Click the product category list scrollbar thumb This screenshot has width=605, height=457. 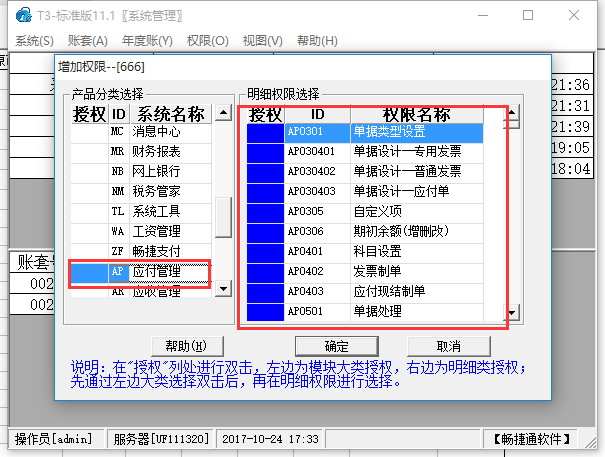pos(223,217)
